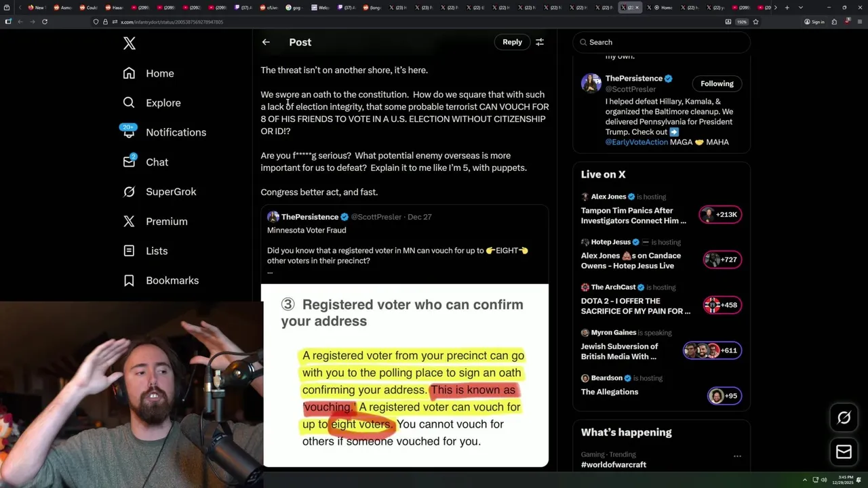
Task: Open the floating Messages envelope button
Action: [844, 451]
